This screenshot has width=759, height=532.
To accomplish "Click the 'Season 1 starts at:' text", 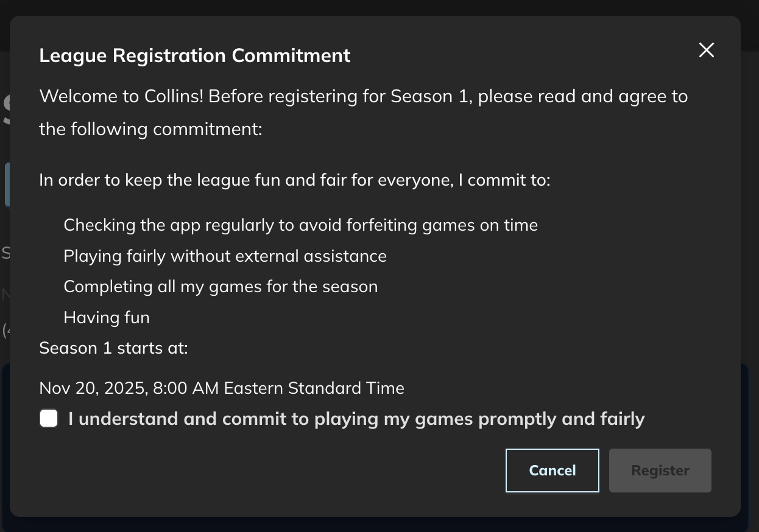I will [x=113, y=348].
